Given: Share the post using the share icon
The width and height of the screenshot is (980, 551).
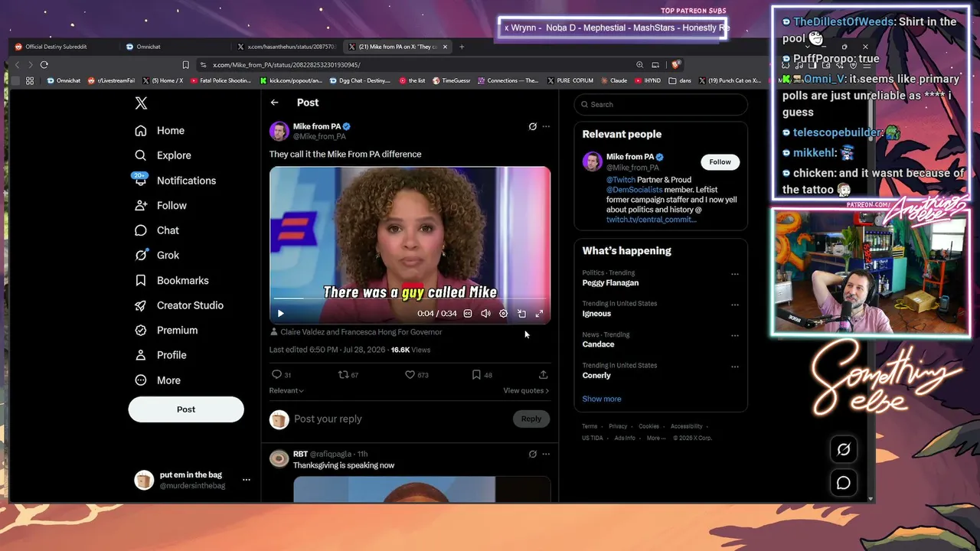Looking at the screenshot, I should click(543, 375).
